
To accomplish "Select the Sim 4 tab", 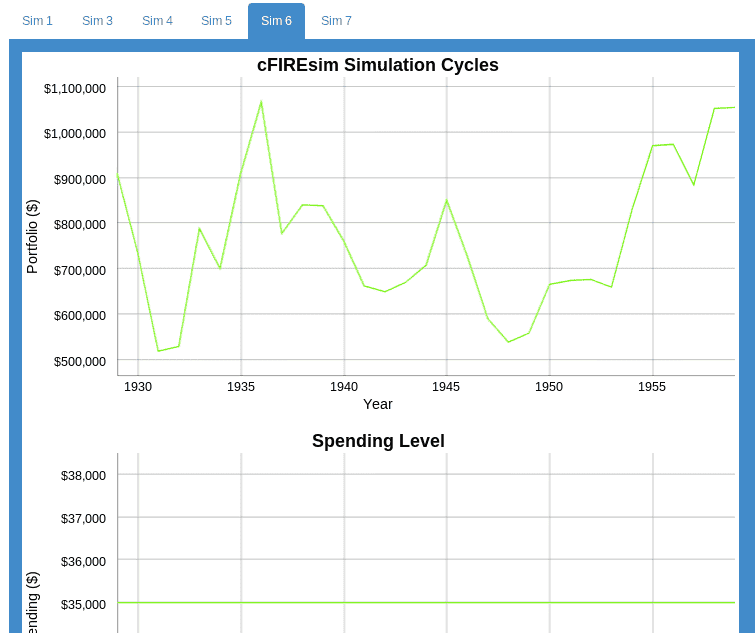I will tap(157, 21).
